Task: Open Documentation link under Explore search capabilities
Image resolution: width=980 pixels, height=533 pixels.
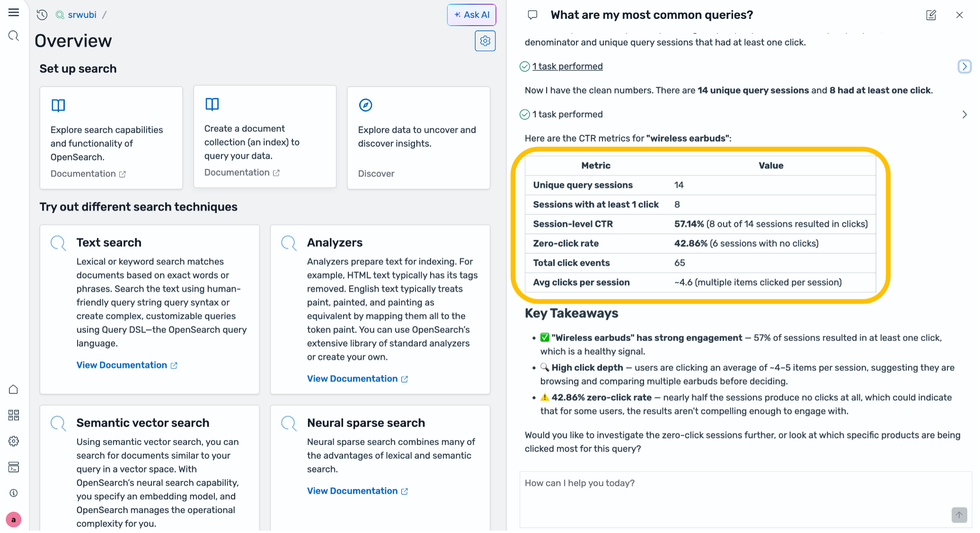Action: pos(88,174)
